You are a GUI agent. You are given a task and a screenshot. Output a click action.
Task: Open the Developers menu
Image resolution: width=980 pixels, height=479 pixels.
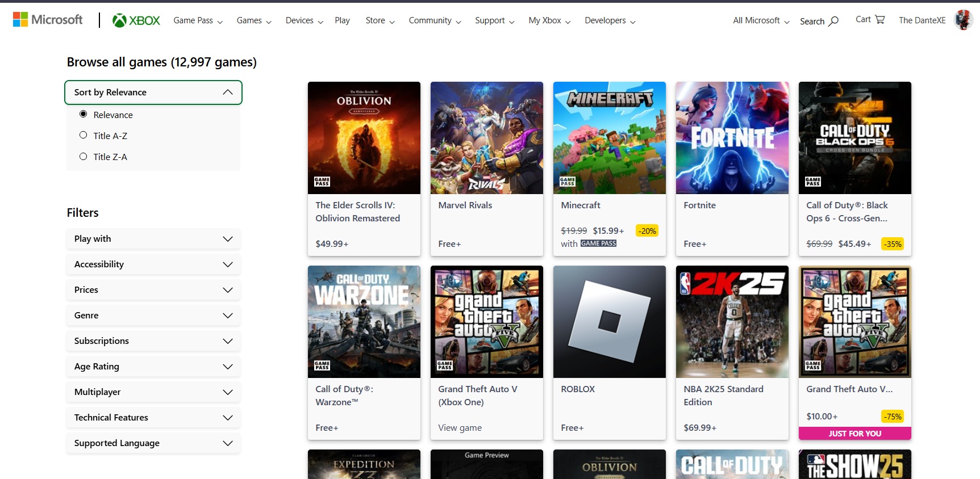tap(610, 20)
